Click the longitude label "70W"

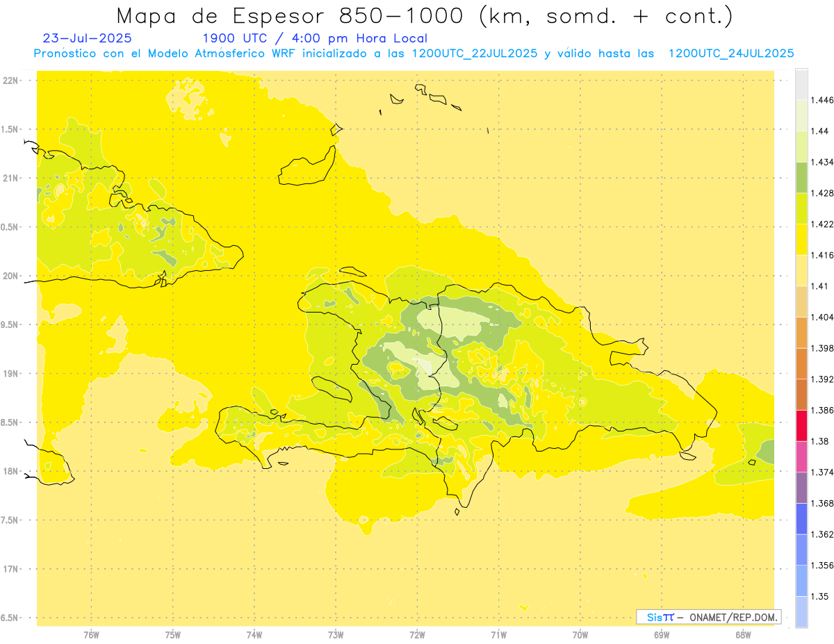click(x=580, y=636)
